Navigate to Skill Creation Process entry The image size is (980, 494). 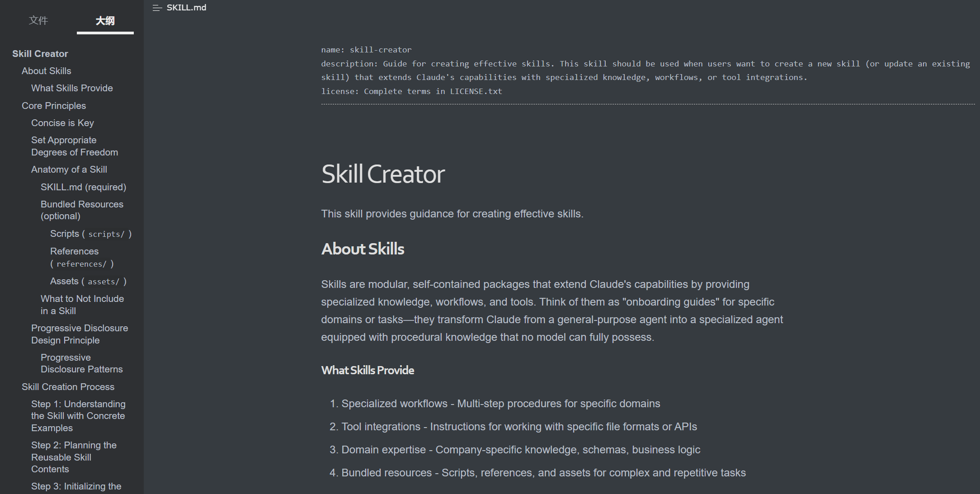coord(68,387)
